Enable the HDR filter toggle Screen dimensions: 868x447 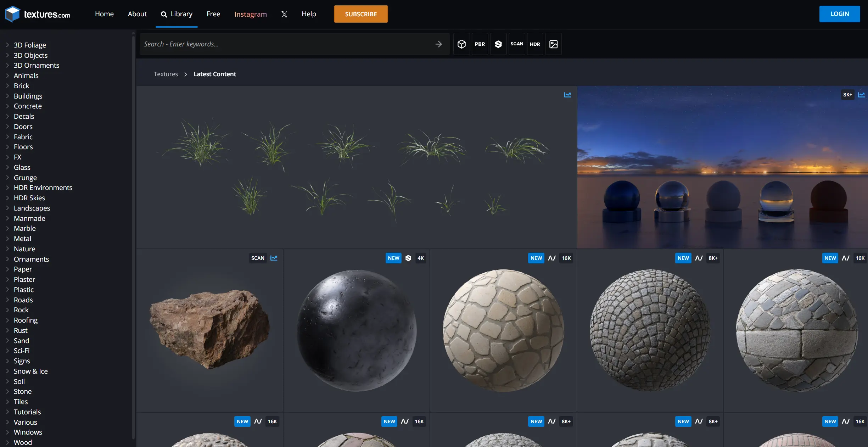click(x=535, y=44)
